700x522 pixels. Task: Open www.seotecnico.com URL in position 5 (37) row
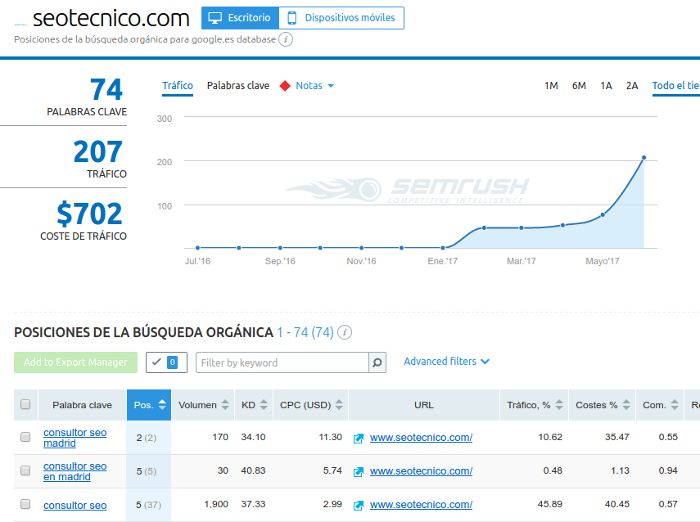click(x=421, y=505)
